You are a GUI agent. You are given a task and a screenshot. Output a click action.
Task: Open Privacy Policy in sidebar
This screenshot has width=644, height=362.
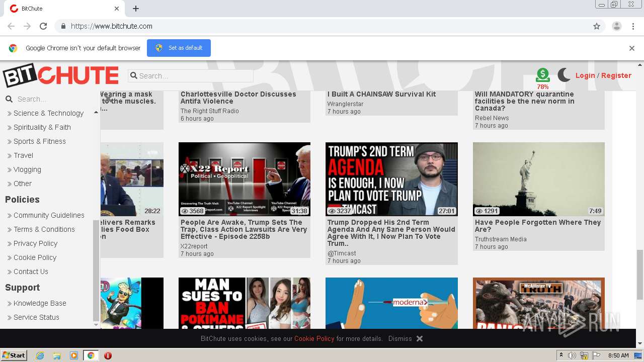[35, 243]
